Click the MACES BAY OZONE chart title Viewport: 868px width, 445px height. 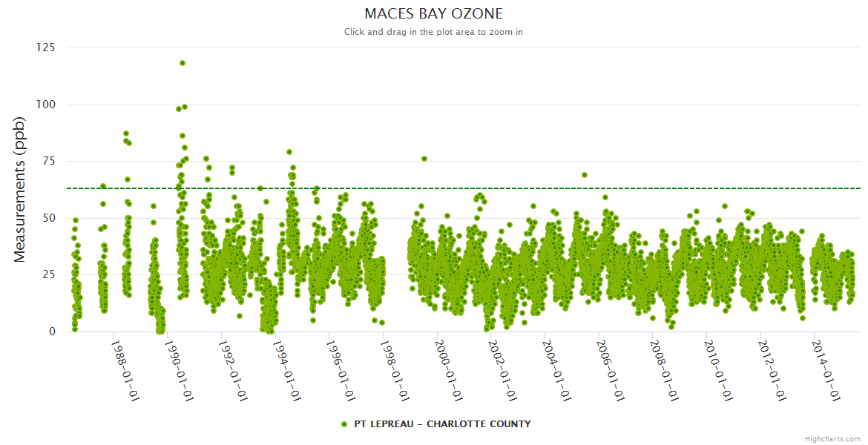coord(434,14)
